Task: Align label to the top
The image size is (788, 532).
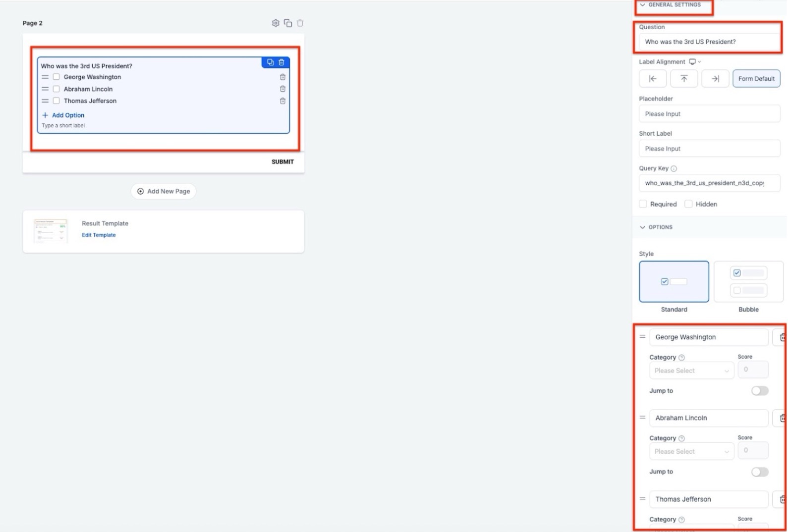Action: [684, 79]
